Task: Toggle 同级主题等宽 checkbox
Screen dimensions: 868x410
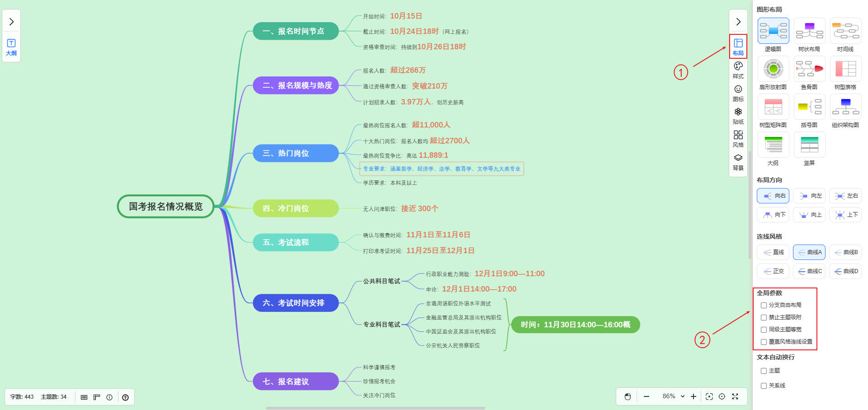Action: pos(764,330)
